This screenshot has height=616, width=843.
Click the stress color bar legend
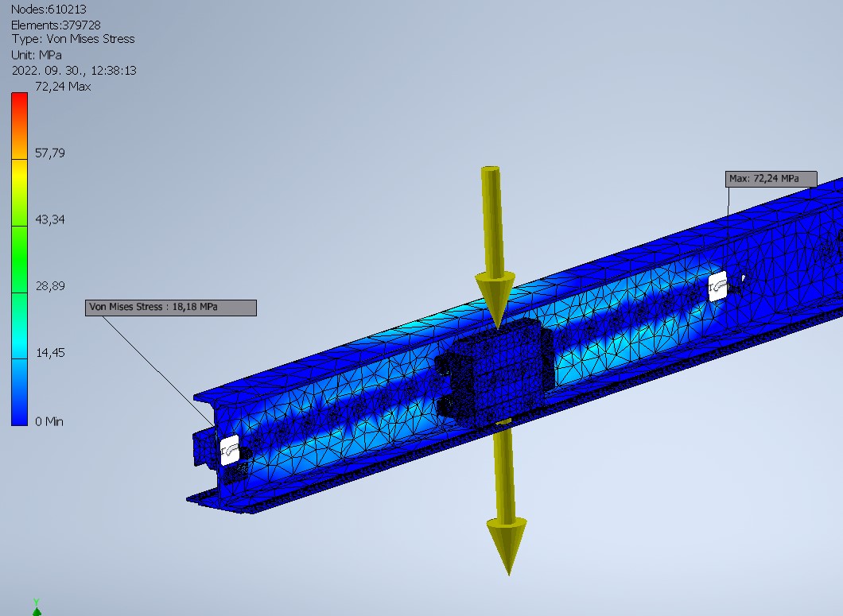tap(19, 259)
